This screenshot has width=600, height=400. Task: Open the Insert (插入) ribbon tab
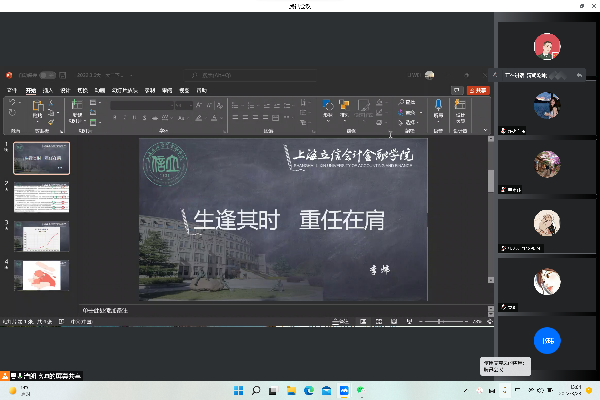[x=47, y=90]
